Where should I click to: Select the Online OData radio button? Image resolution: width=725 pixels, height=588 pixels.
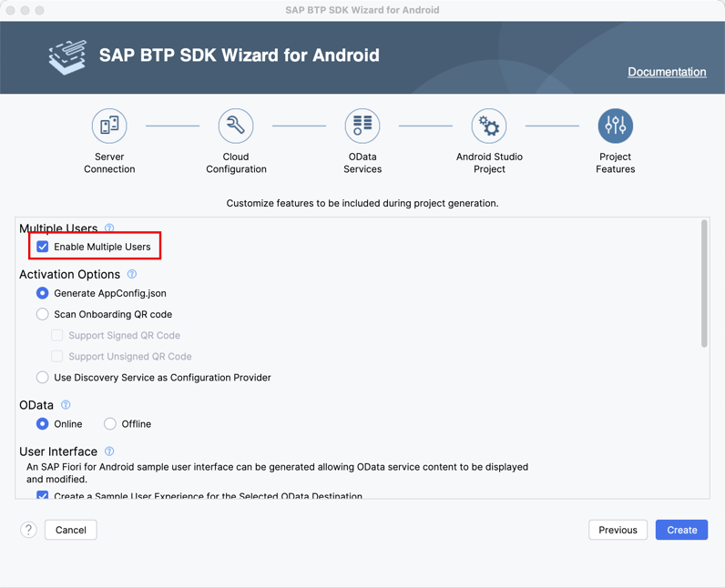pyautogui.click(x=43, y=424)
